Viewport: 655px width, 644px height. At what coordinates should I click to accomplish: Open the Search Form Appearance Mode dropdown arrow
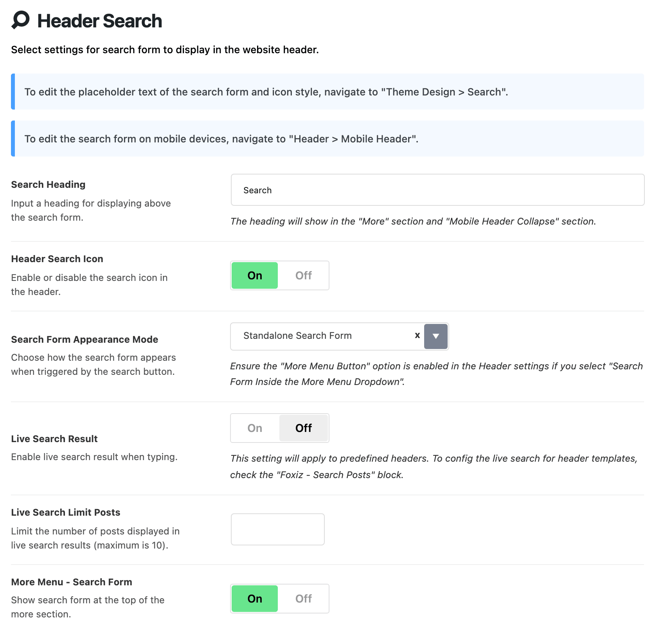click(436, 336)
